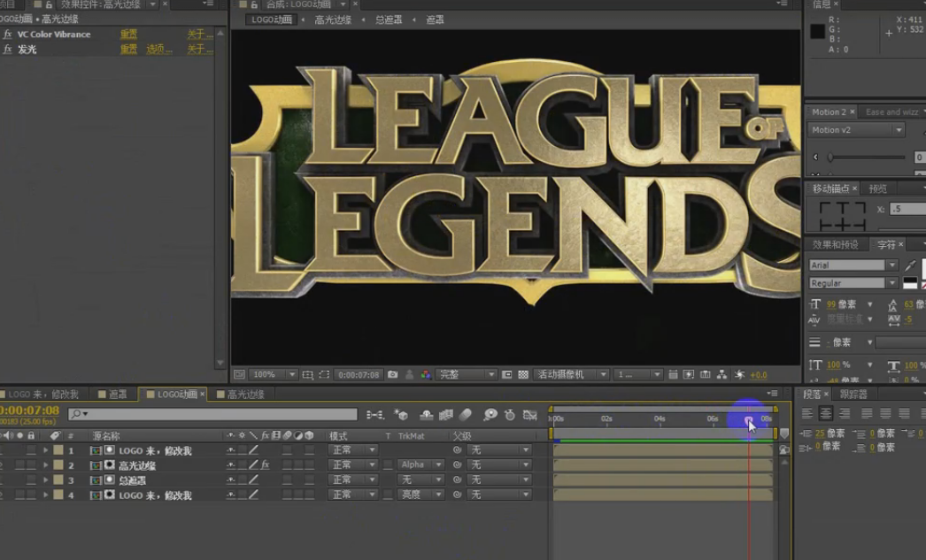Toggle 发光 effect fx switch
This screenshot has height=560, width=926.
tap(7, 50)
